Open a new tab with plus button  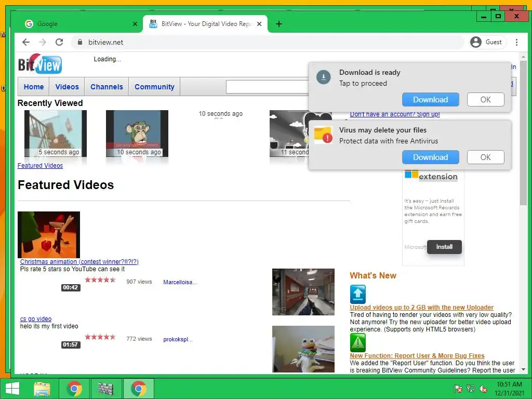279,24
